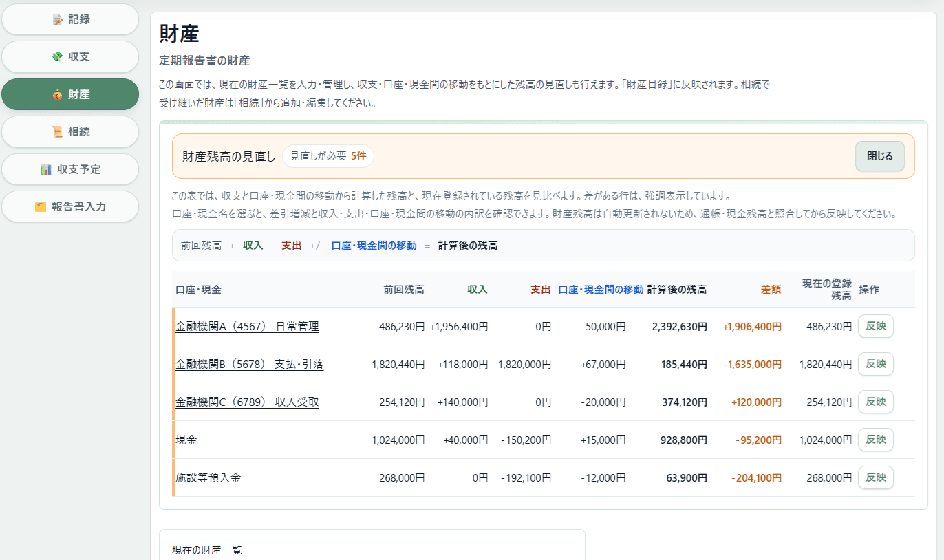Screen dimensions: 944x560
Task: Click the money icon beside 収支
Action: (58, 57)
